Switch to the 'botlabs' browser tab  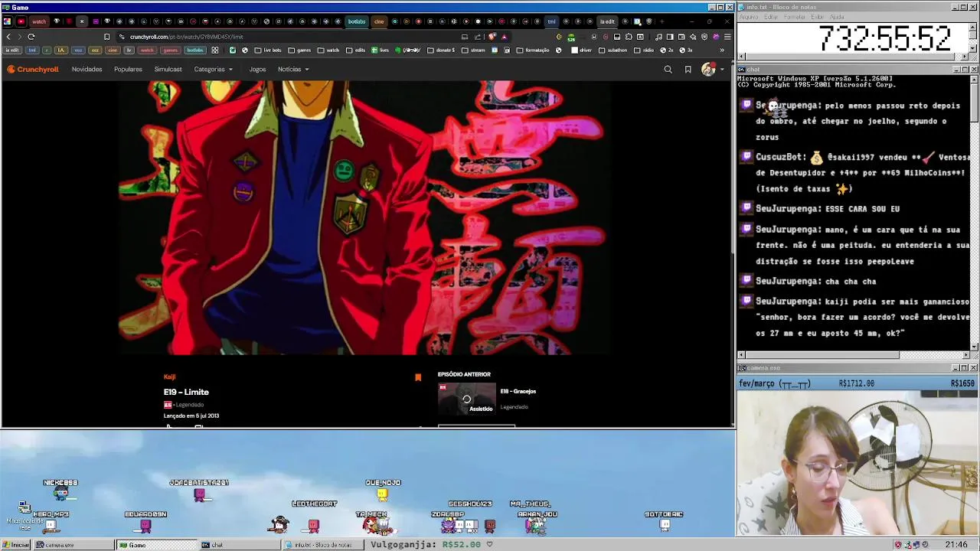coord(357,21)
